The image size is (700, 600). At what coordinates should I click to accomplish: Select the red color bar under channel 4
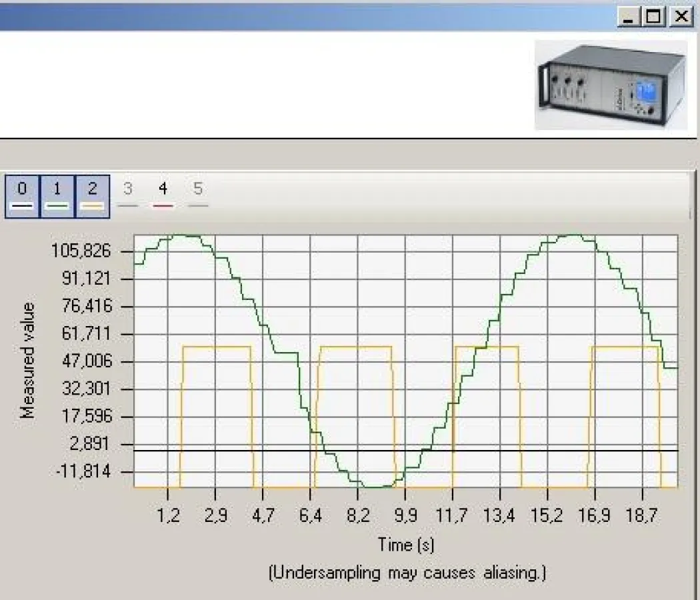162,201
